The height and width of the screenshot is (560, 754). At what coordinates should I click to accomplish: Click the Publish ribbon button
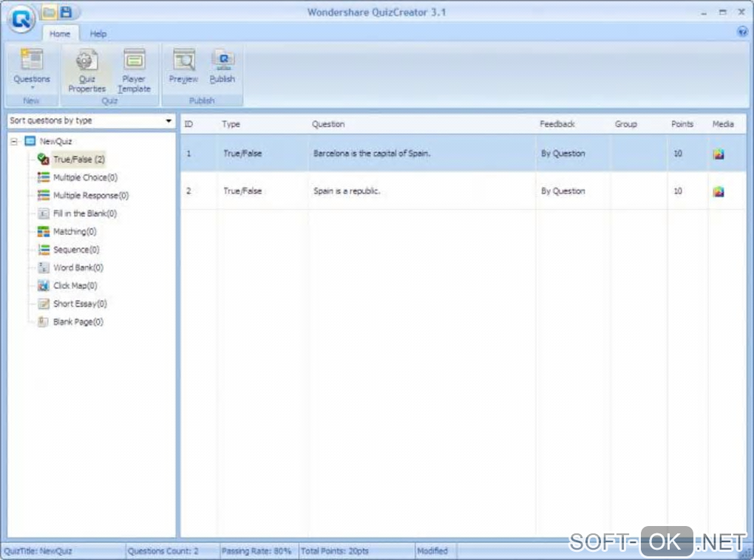coord(223,66)
